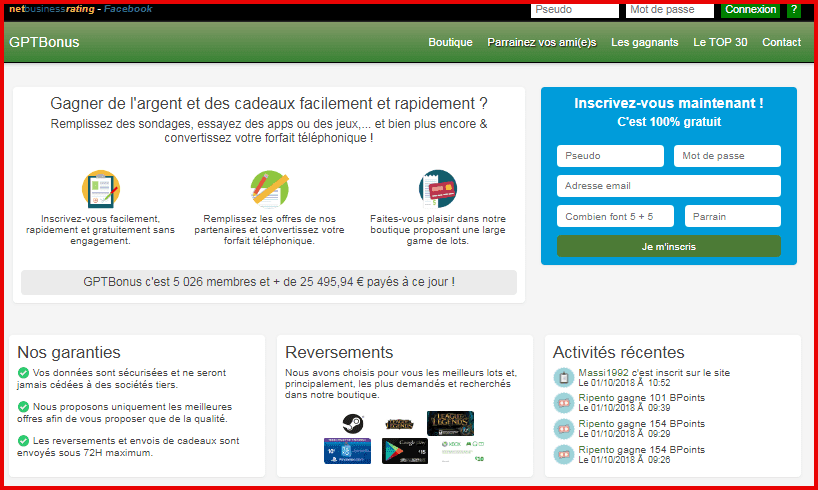View Le TOP 30 ranking
The width and height of the screenshot is (818, 490).
tap(720, 42)
